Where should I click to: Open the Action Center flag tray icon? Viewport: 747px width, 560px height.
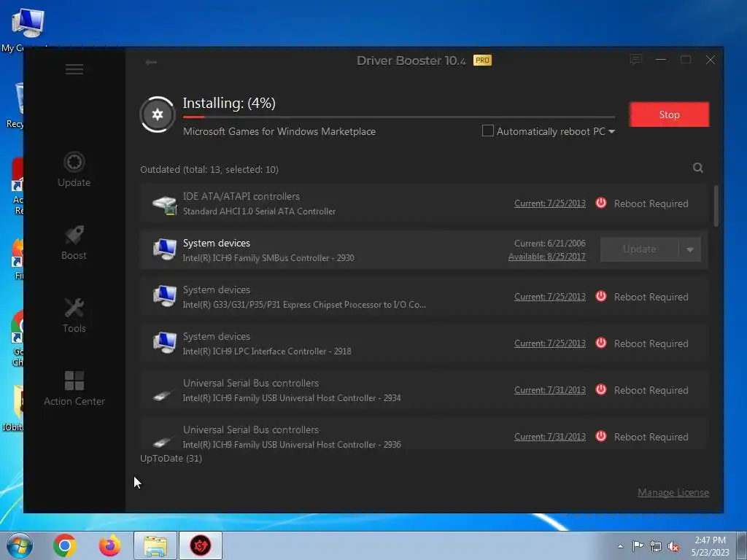point(638,545)
